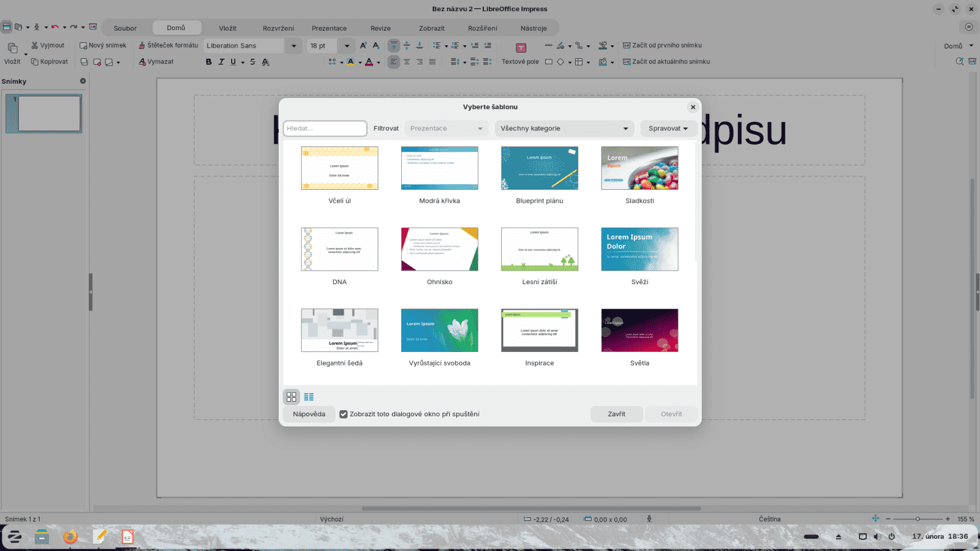Expand the Prezentace filter dropdown
This screenshot has height=551, width=980.
click(447, 129)
